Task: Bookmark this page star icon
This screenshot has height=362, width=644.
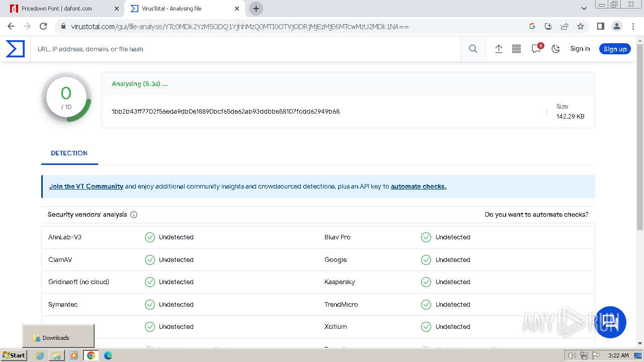Action: (x=581, y=26)
